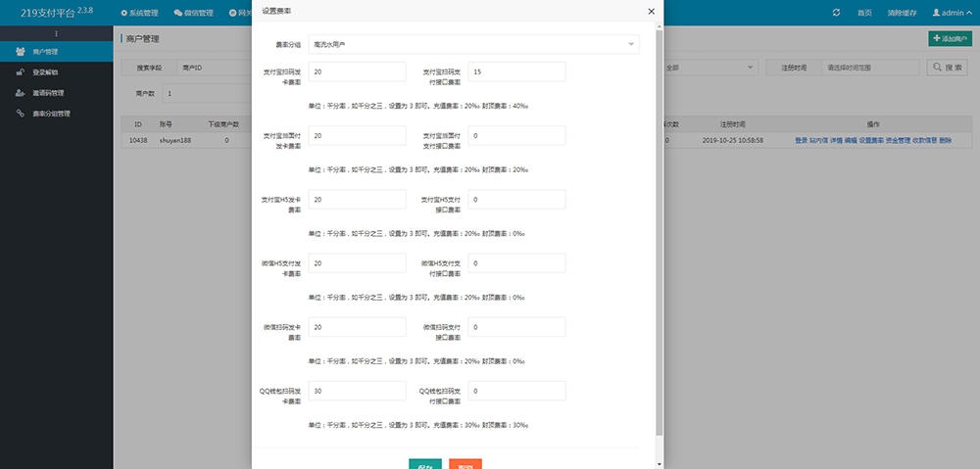
Task: Open the admin user menu
Action: [948, 13]
